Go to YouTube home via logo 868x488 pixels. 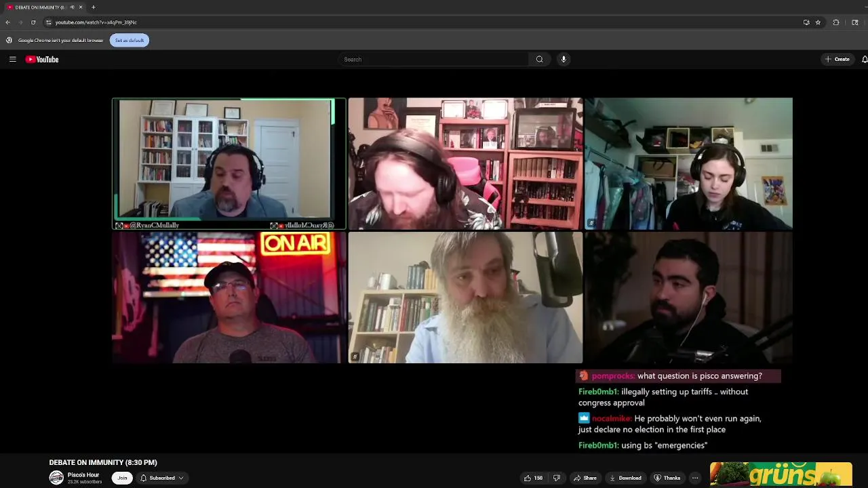click(x=42, y=60)
